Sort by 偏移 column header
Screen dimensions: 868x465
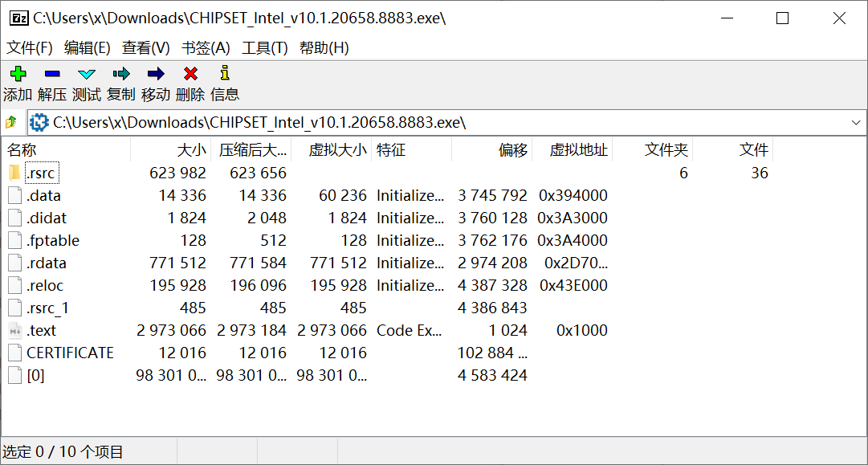[491, 150]
